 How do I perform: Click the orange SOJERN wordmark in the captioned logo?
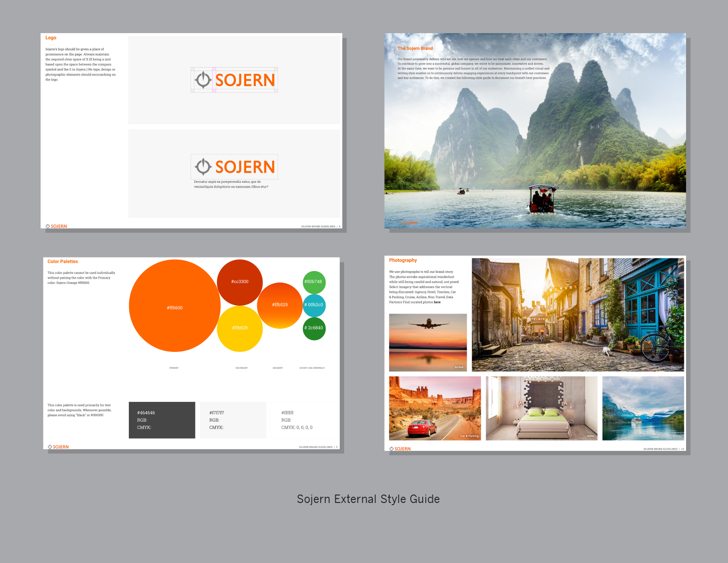tap(245, 167)
